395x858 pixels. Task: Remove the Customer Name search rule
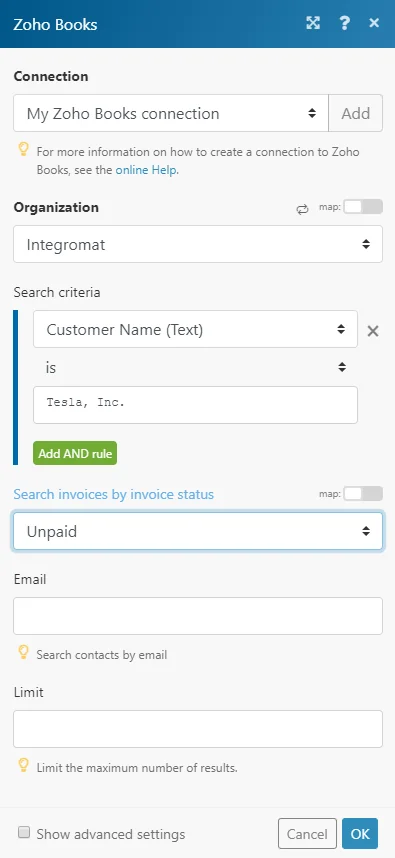coord(373,331)
